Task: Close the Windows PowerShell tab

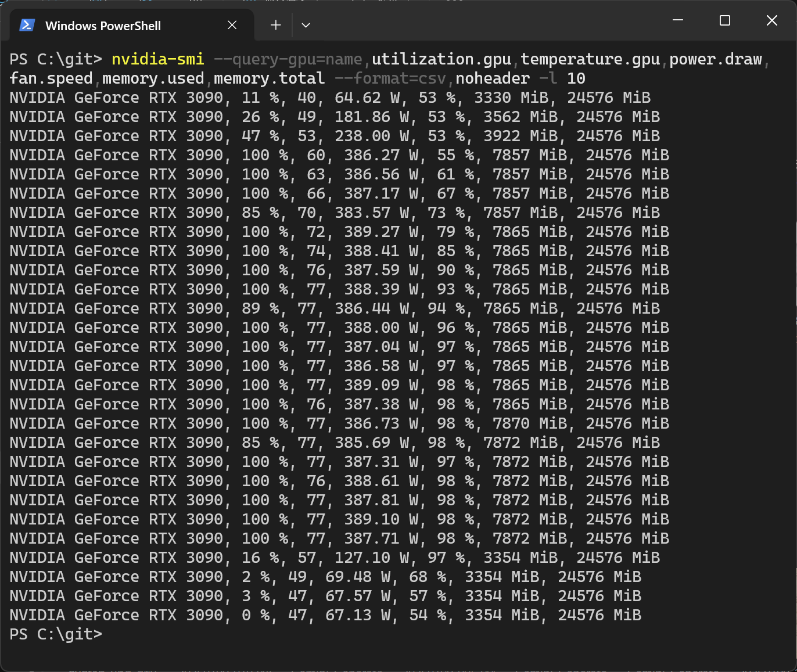Action: click(232, 25)
